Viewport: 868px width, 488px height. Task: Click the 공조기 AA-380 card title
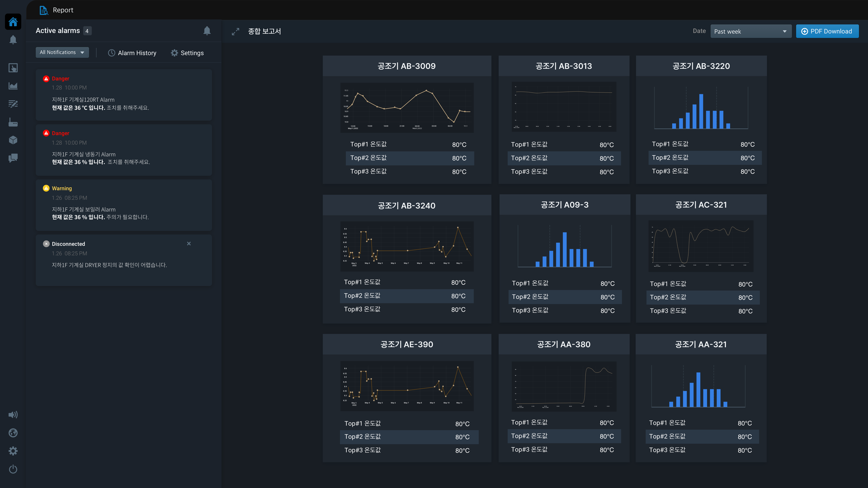(x=564, y=344)
